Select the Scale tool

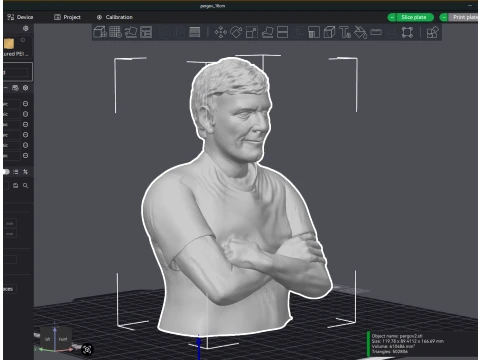point(252,32)
